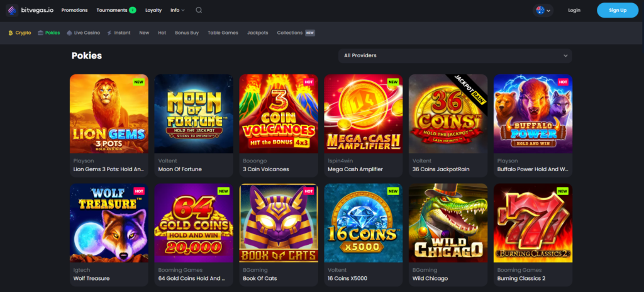Open 36 Coins JackpotRain thumbnail
This screenshot has height=292, width=644.
[448, 114]
